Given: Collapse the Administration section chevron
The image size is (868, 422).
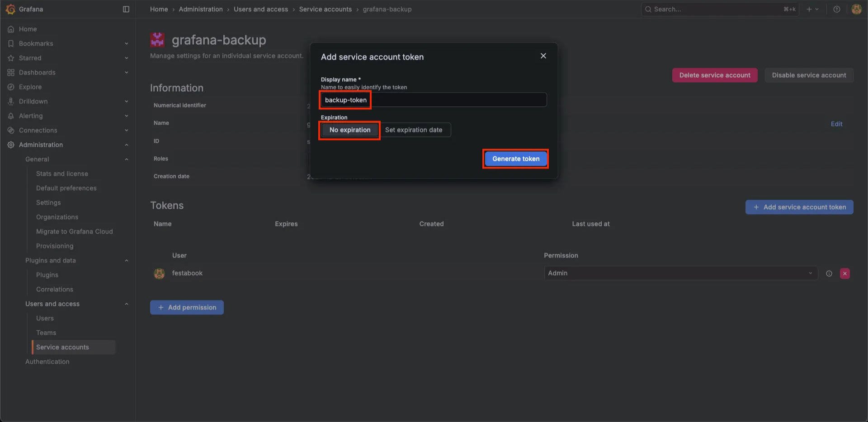Looking at the screenshot, I should pos(127,145).
